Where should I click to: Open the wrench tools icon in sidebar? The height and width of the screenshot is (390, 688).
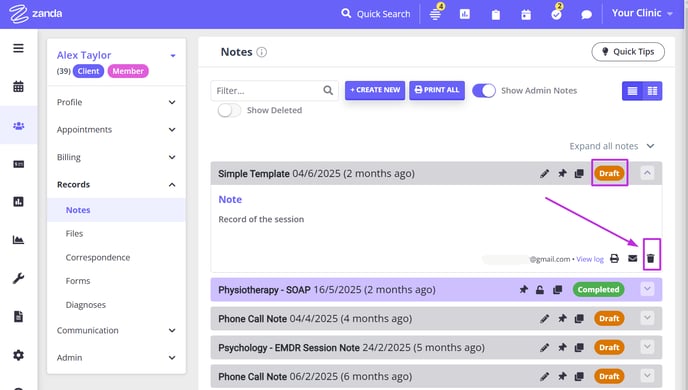click(18, 278)
